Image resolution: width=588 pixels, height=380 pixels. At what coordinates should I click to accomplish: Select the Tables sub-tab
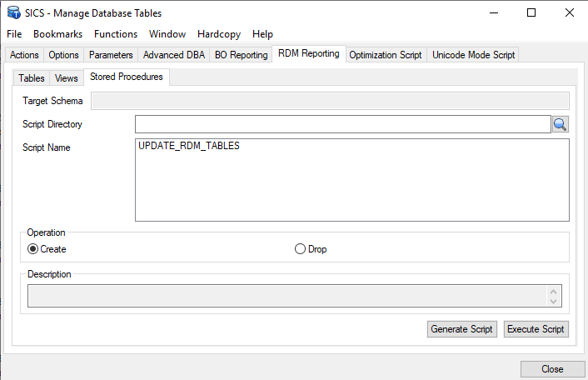coord(32,77)
